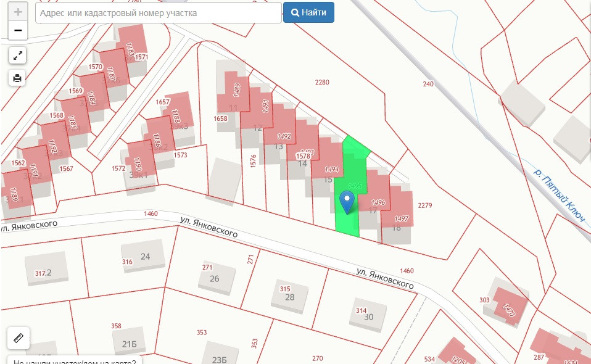Zoom in with the plus button
Screen dimensions: 591x364
[18, 12]
